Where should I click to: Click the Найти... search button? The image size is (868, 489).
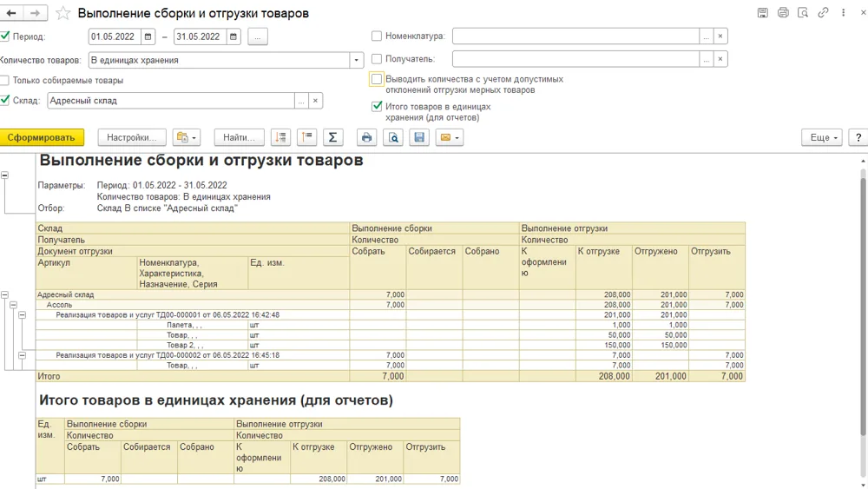240,137
